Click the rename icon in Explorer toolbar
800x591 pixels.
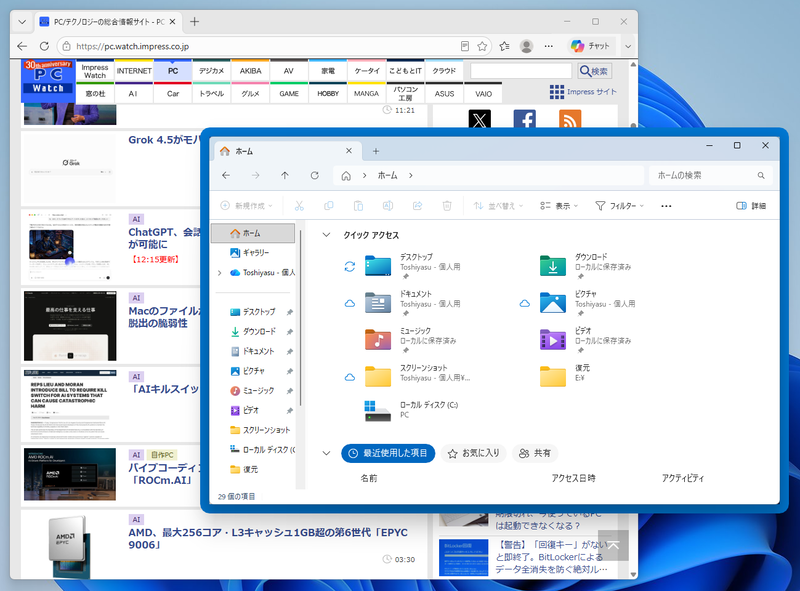[388, 206]
